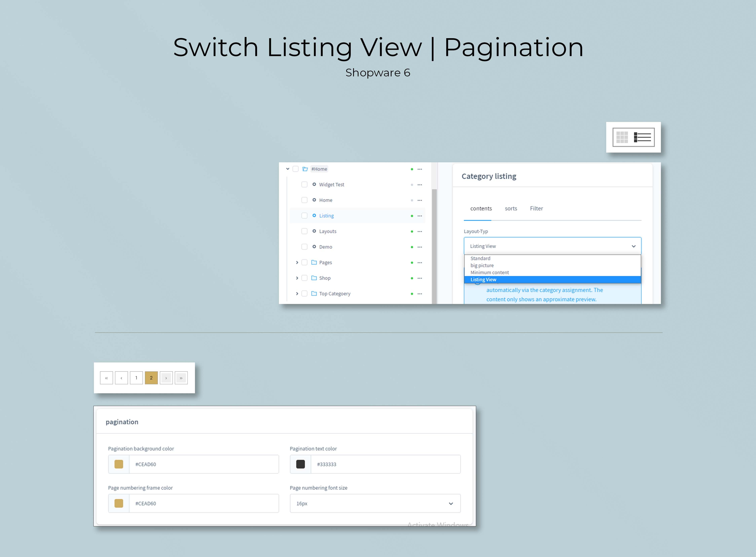The image size is (756, 557).
Task: Switch to the contents tab
Action: point(481,208)
